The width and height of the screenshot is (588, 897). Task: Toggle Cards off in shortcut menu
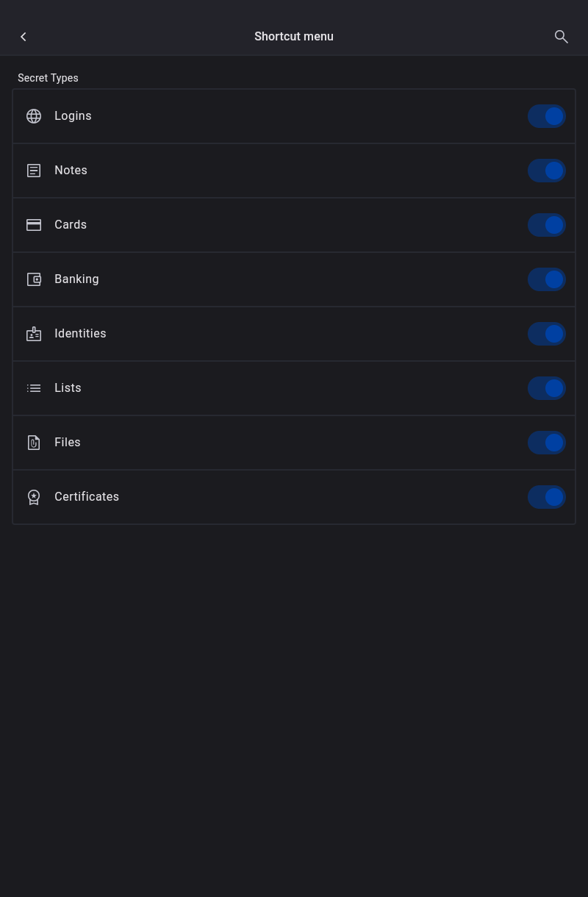point(546,225)
